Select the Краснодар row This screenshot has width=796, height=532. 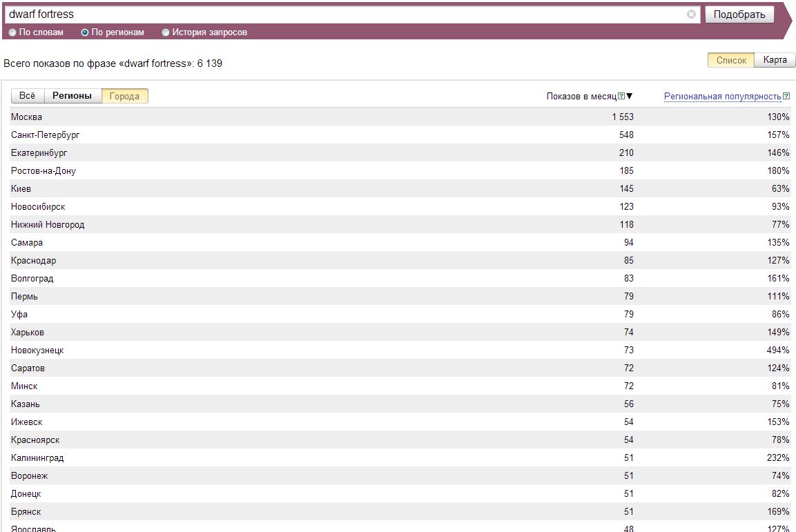(400, 260)
